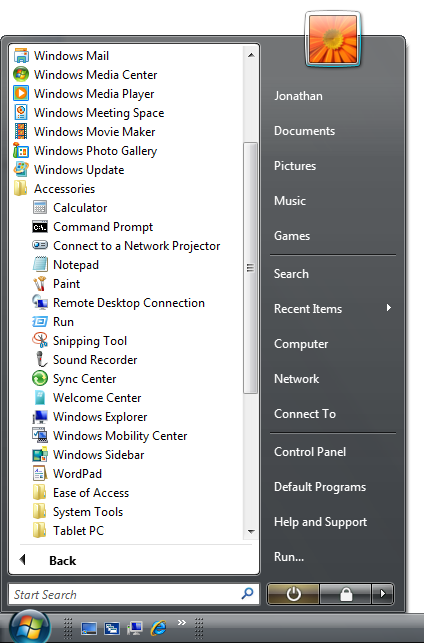Viewport: 424px width, 643px height.
Task: Open Connect To item
Action: [305, 414]
